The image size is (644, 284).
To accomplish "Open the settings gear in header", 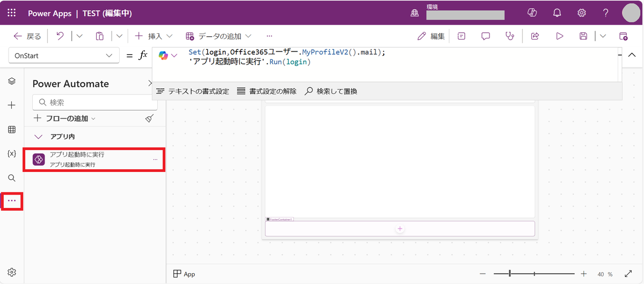I will pyautogui.click(x=581, y=13).
